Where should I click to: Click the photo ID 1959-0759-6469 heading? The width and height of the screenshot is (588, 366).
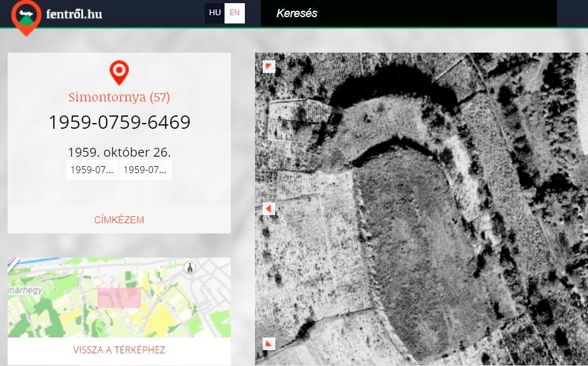click(119, 122)
